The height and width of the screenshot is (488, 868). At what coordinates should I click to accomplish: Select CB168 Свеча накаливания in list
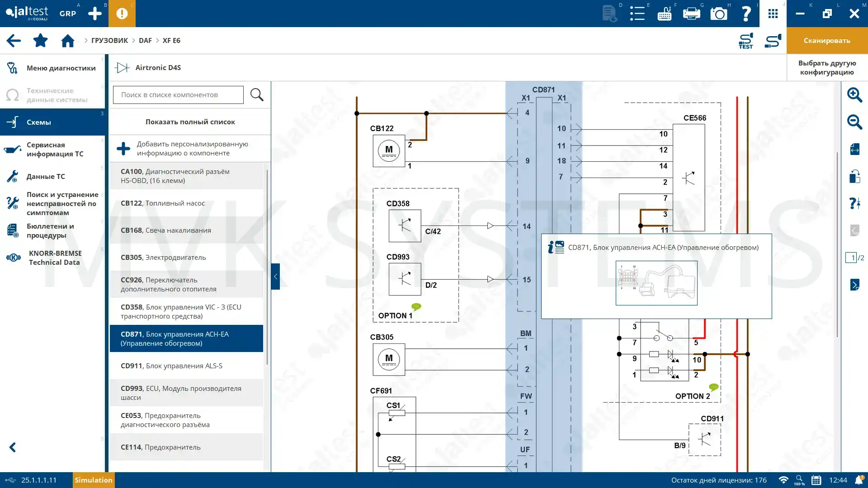click(186, 230)
